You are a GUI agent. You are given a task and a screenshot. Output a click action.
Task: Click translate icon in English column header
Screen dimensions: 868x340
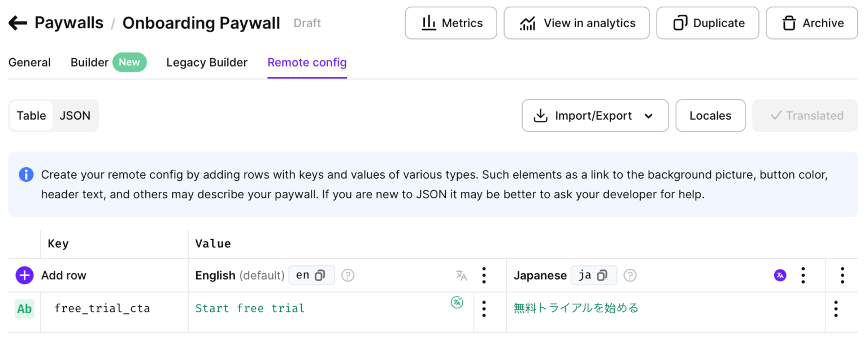tap(461, 276)
